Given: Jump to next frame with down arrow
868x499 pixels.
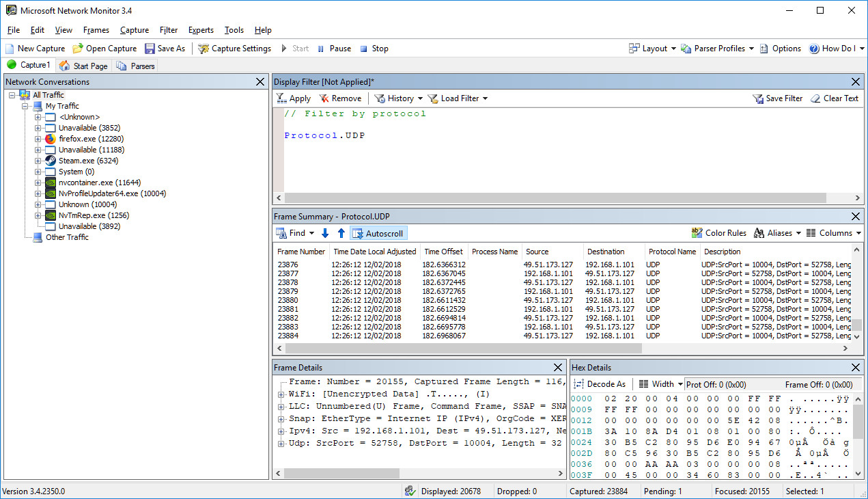Looking at the screenshot, I should (325, 233).
